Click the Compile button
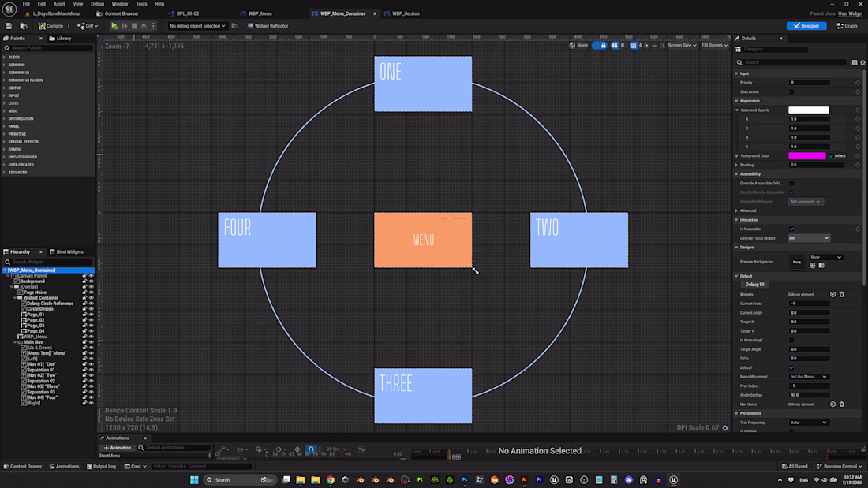Viewport: 868px width, 488px height. pos(51,26)
